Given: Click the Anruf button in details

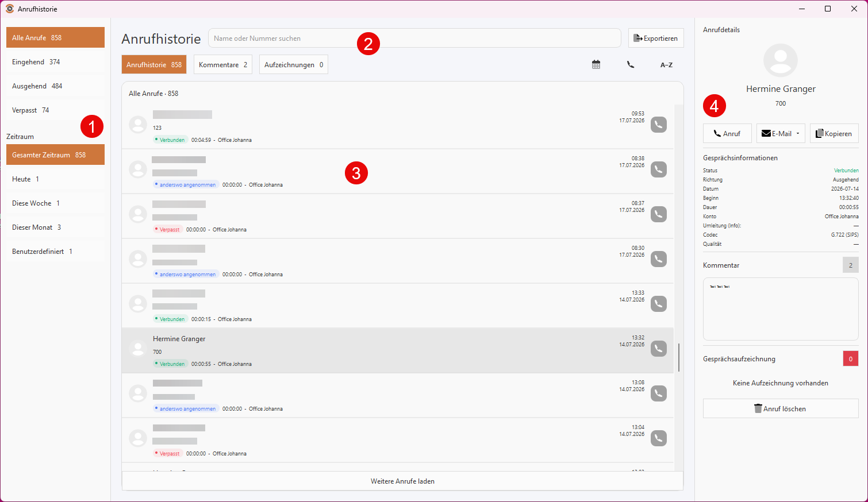Looking at the screenshot, I should (727, 133).
